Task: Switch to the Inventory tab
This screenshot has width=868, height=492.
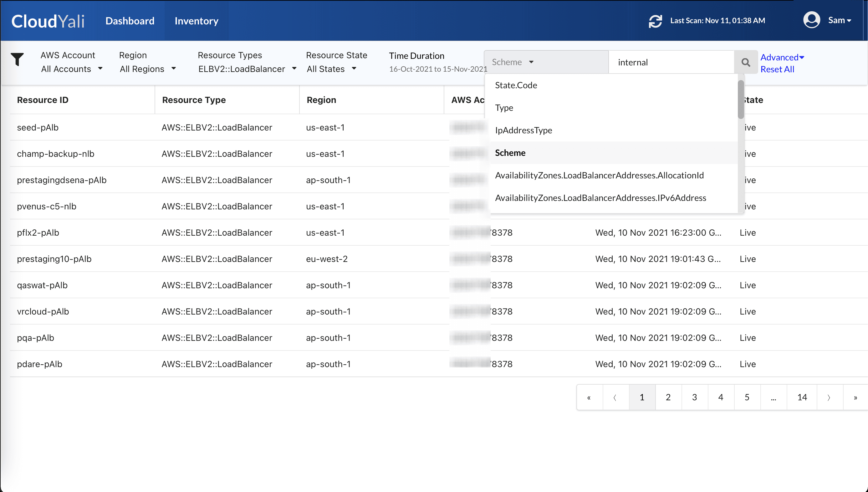Action: coord(196,21)
